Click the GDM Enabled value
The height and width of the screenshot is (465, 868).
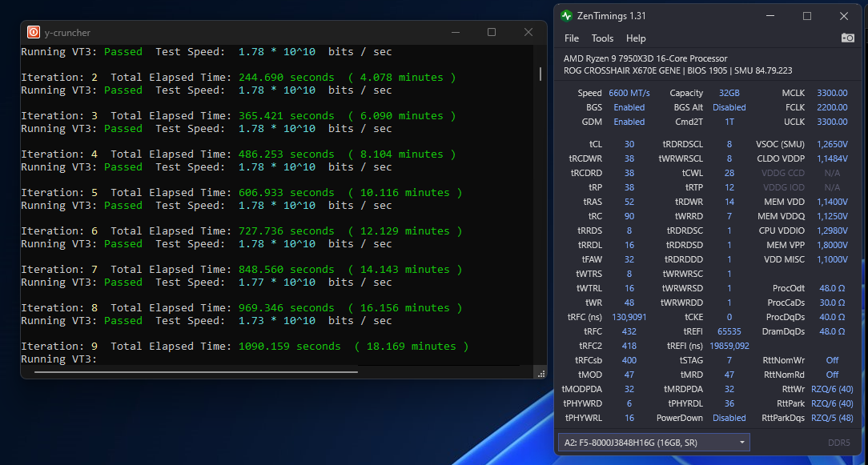tap(629, 122)
